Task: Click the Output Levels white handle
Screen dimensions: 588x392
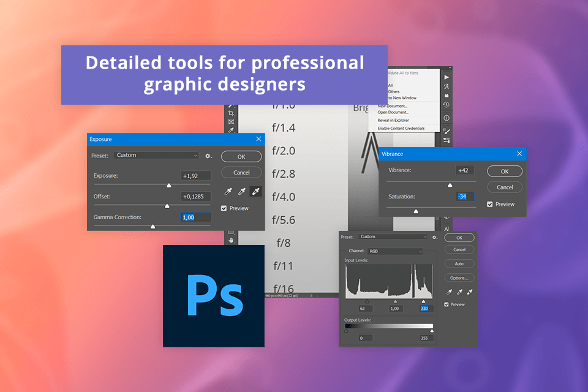Action: click(432, 331)
